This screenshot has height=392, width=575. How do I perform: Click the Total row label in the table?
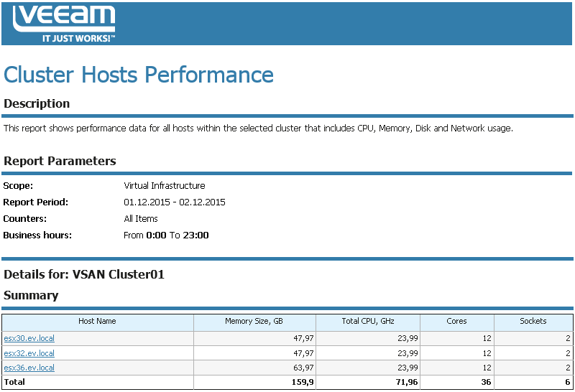click(x=14, y=382)
